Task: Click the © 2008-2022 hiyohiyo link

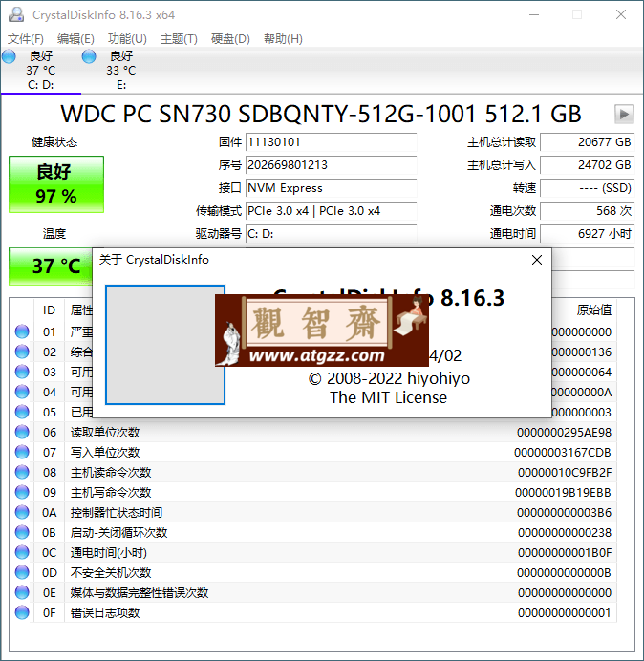Action: coord(389,378)
